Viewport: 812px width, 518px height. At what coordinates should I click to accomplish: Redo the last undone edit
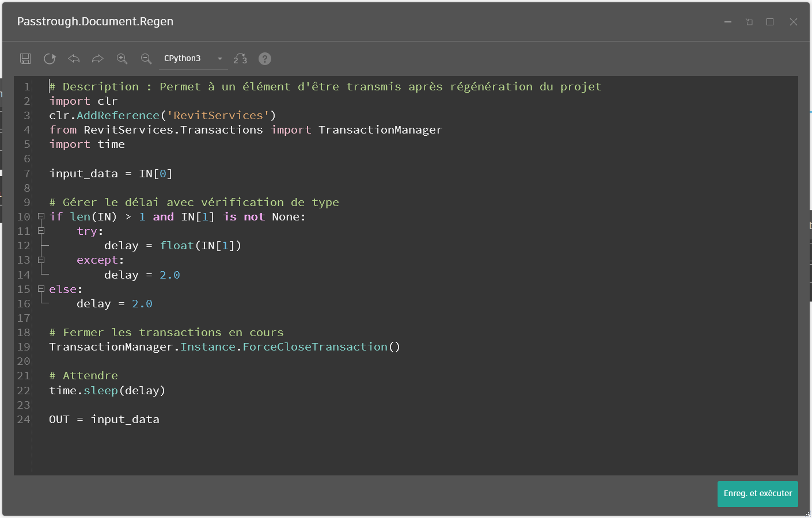tap(98, 59)
